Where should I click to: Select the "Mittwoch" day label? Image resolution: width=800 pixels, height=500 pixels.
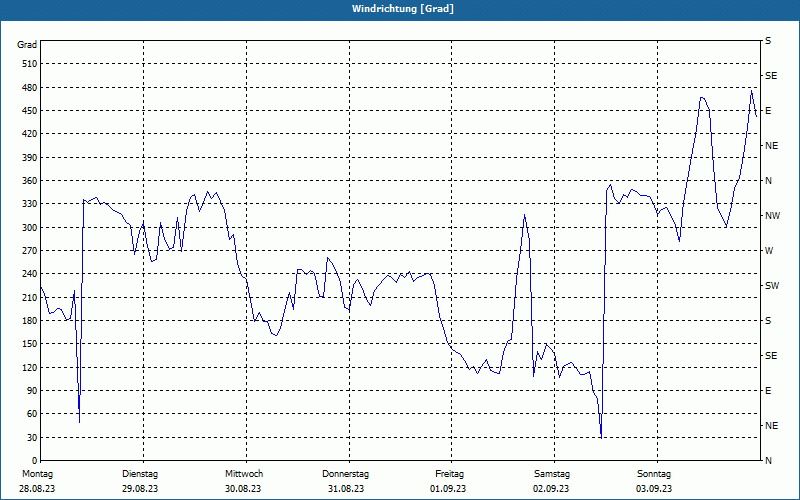[x=244, y=474]
